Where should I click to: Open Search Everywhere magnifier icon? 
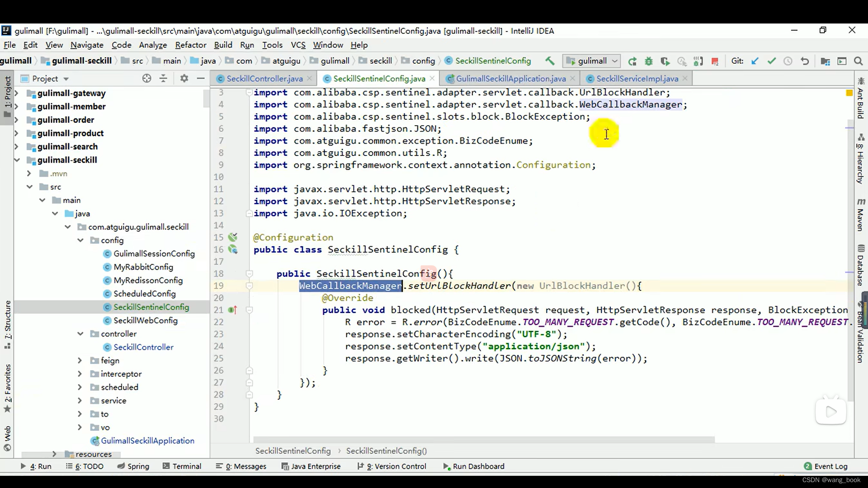tap(858, 61)
